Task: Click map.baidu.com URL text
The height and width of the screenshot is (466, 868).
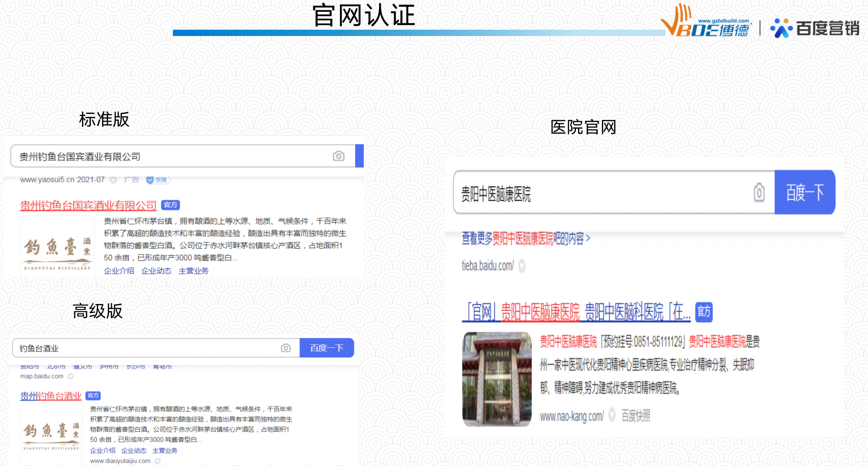Action: coord(42,376)
